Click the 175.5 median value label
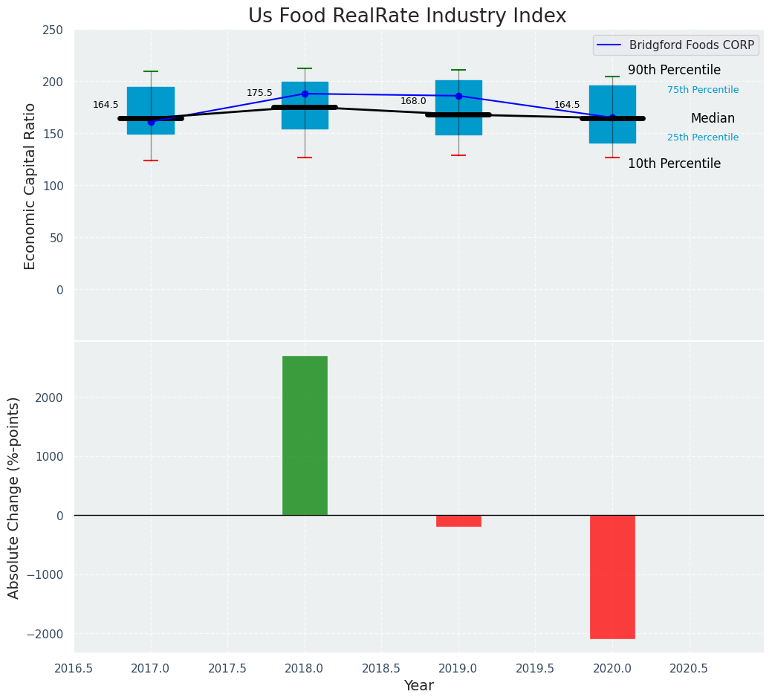772x700 pixels. click(259, 93)
